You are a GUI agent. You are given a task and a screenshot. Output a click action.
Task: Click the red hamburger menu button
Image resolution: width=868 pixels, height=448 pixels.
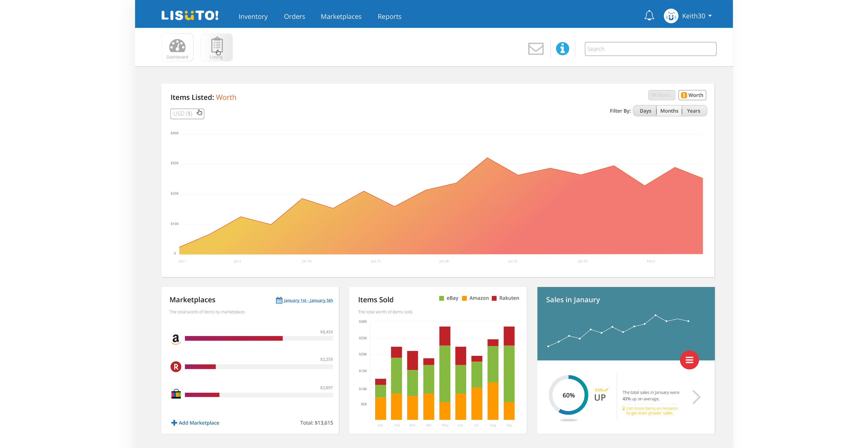pyautogui.click(x=689, y=360)
